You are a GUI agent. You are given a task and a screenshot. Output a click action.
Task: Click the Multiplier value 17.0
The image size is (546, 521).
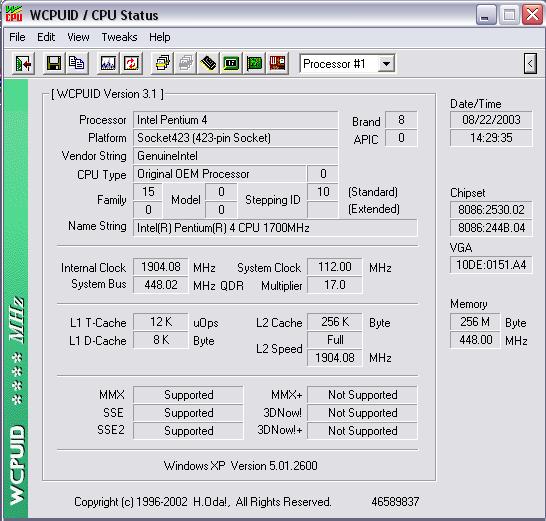(335, 285)
